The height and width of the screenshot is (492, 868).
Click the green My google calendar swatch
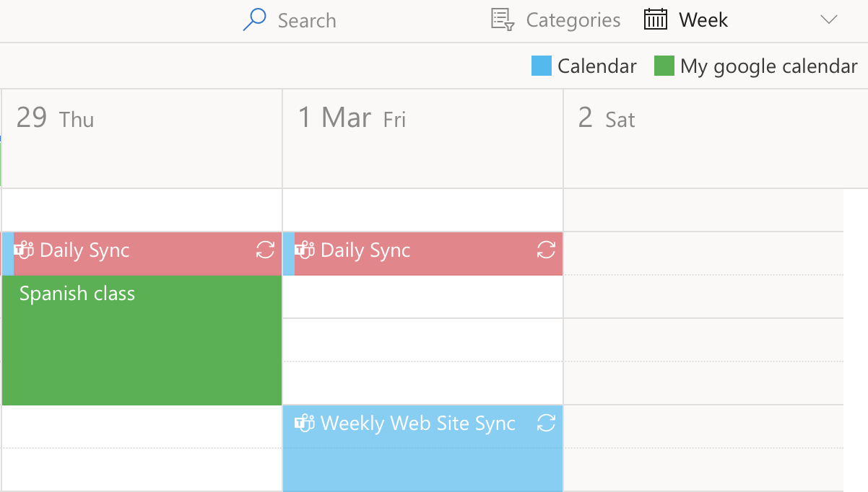click(664, 66)
